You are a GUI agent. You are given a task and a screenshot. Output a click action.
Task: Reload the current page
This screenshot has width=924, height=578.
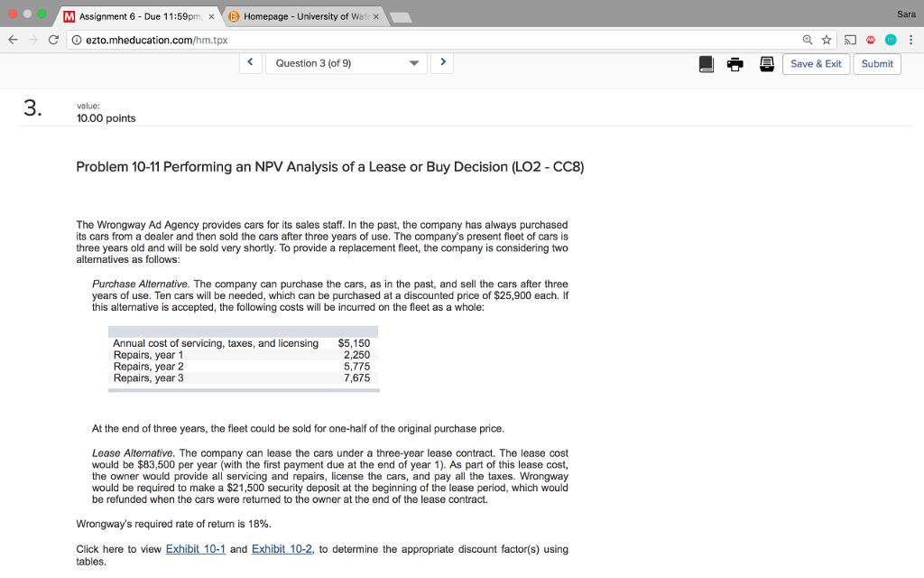tap(53, 40)
